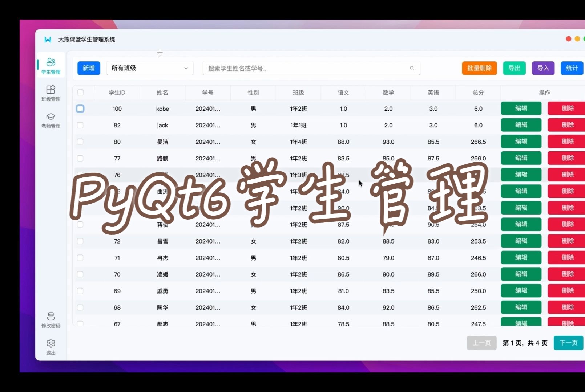The image size is (585, 392).
Task: Check the box for student 凌媛
Action: click(x=80, y=274)
